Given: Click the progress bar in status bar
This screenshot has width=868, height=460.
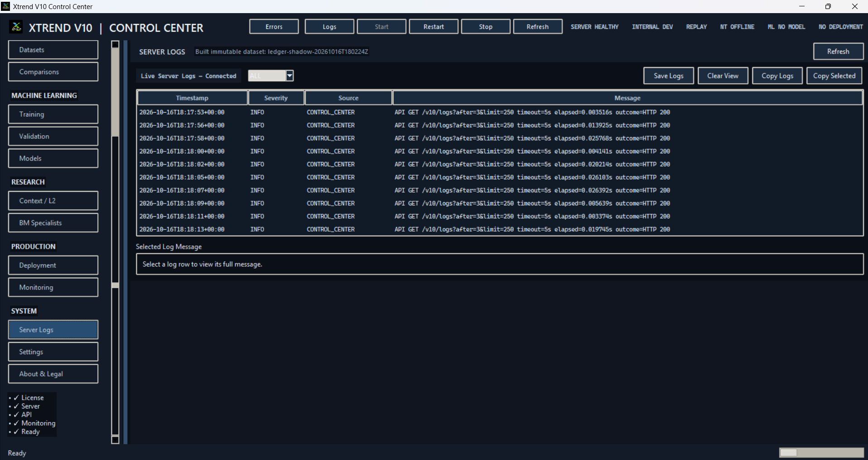Looking at the screenshot, I should [821, 453].
